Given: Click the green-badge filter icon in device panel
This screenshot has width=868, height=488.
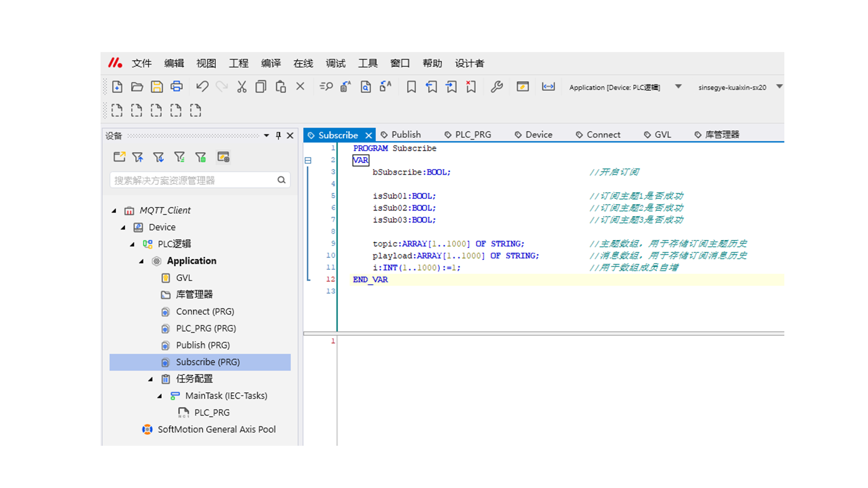Looking at the screenshot, I should (201, 157).
